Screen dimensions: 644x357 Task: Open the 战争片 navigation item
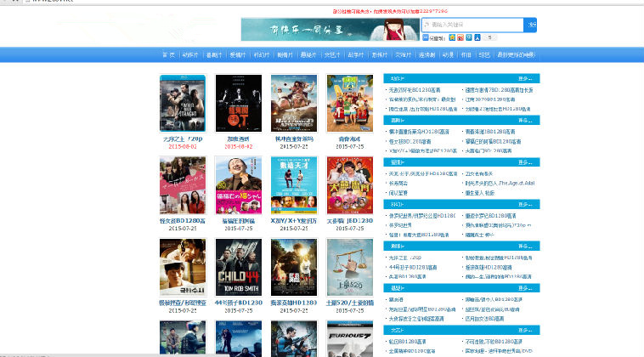[356, 55]
